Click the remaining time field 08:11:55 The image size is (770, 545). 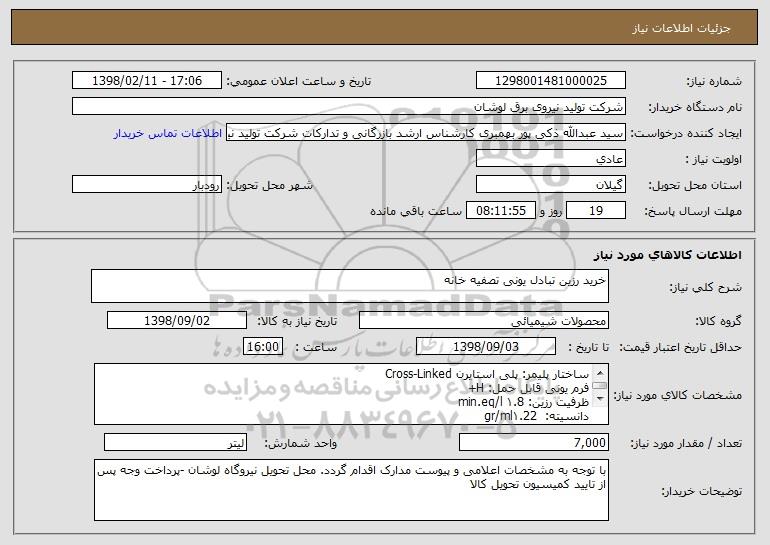pos(500,211)
